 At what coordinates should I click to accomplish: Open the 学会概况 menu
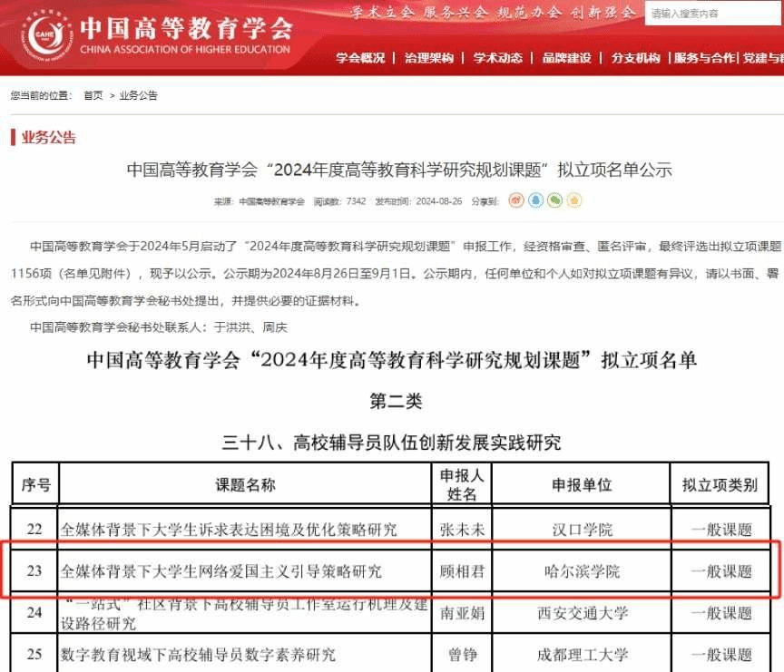360,58
